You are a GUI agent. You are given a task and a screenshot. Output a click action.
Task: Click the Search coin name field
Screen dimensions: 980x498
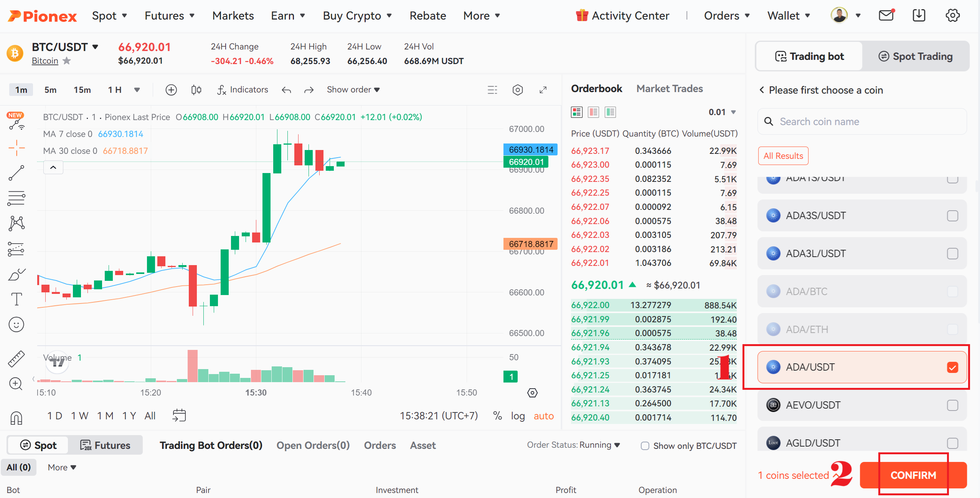point(862,122)
